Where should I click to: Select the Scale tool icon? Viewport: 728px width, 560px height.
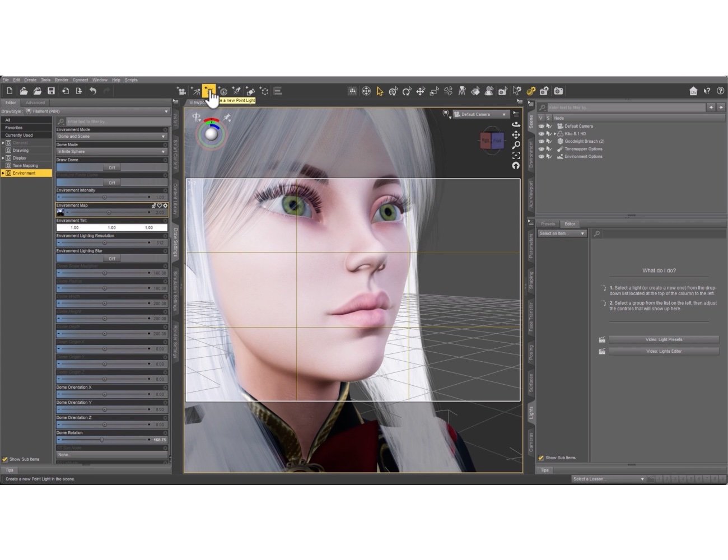(434, 91)
